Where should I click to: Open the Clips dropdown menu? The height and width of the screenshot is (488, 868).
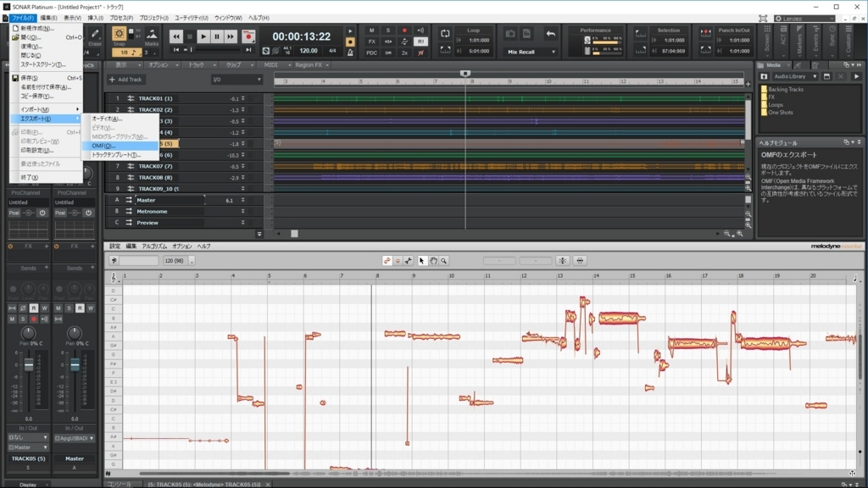point(236,65)
